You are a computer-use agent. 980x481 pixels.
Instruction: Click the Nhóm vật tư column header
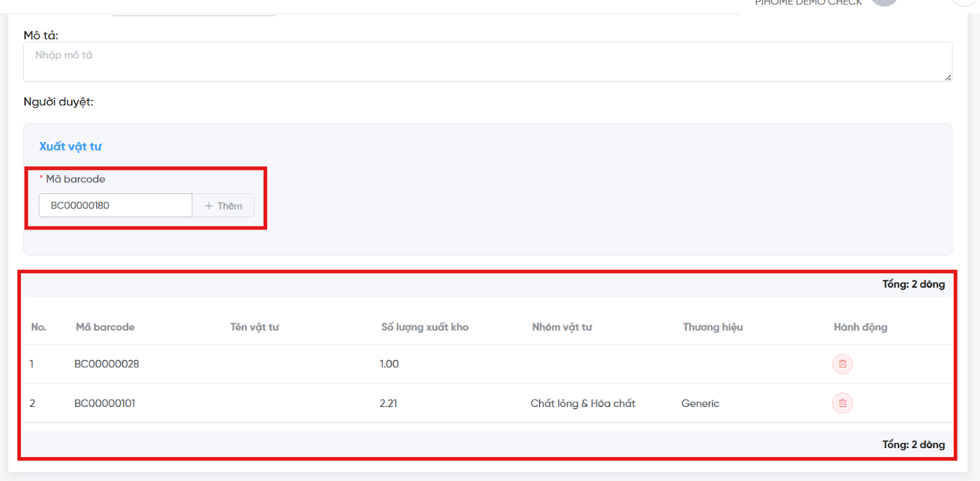(562, 327)
